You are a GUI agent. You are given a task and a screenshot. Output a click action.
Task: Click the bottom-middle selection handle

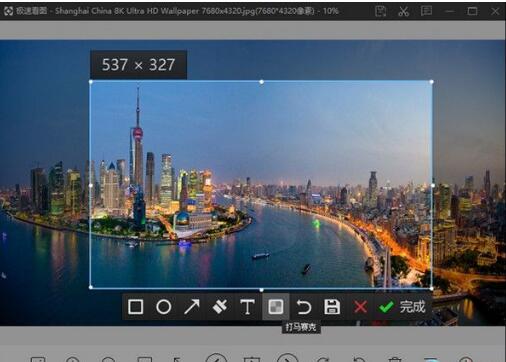[262, 290]
